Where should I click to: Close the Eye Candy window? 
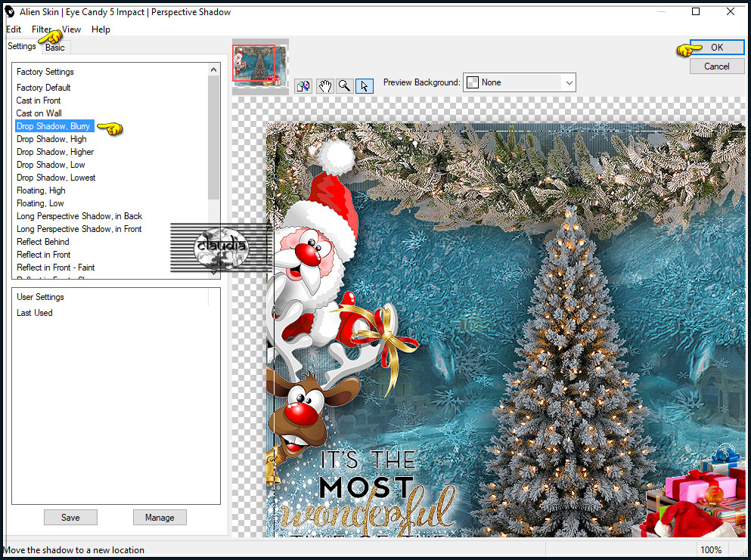coord(731,11)
